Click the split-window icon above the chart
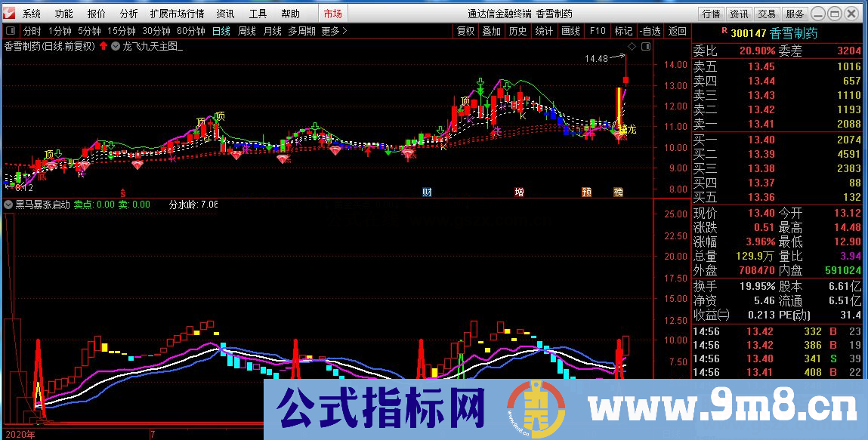Viewport: 868px width, 440px height. click(x=646, y=46)
